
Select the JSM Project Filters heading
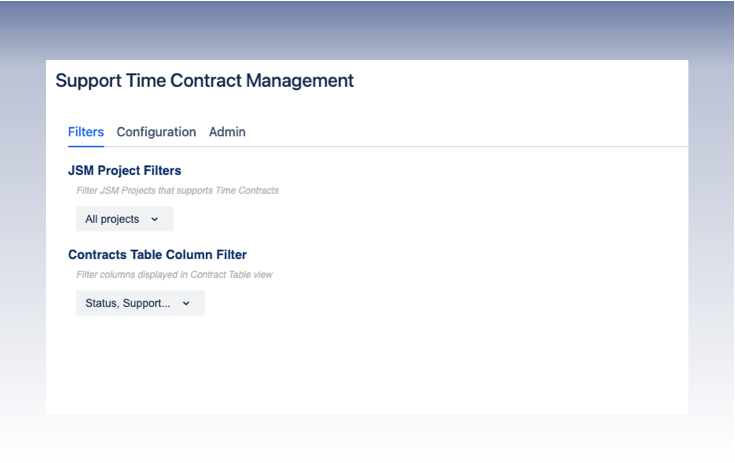124,171
